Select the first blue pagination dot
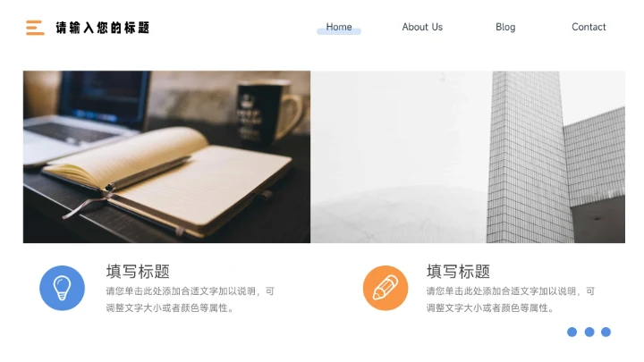Image resolution: width=644 pixels, height=362 pixels. pyautogui.click(x=572, y=332)
